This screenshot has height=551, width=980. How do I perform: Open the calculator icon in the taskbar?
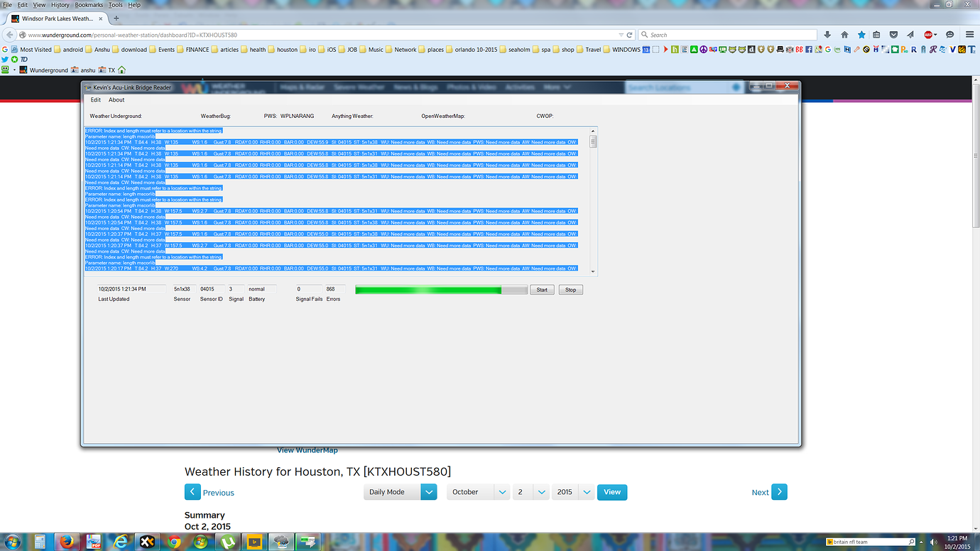coord(40,542)
